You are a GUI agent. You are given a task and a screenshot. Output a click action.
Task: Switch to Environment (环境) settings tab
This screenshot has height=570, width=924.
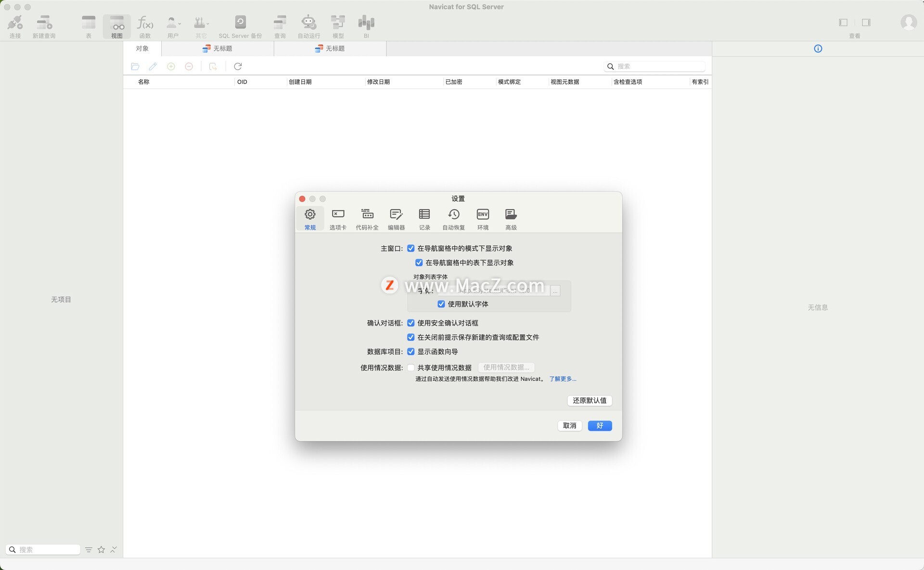(483, 219)
